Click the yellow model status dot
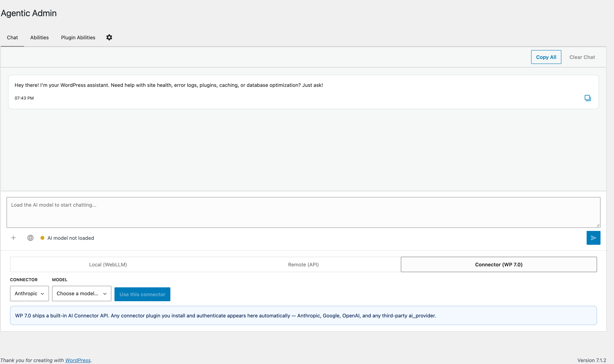 click(x=42, y=238)
